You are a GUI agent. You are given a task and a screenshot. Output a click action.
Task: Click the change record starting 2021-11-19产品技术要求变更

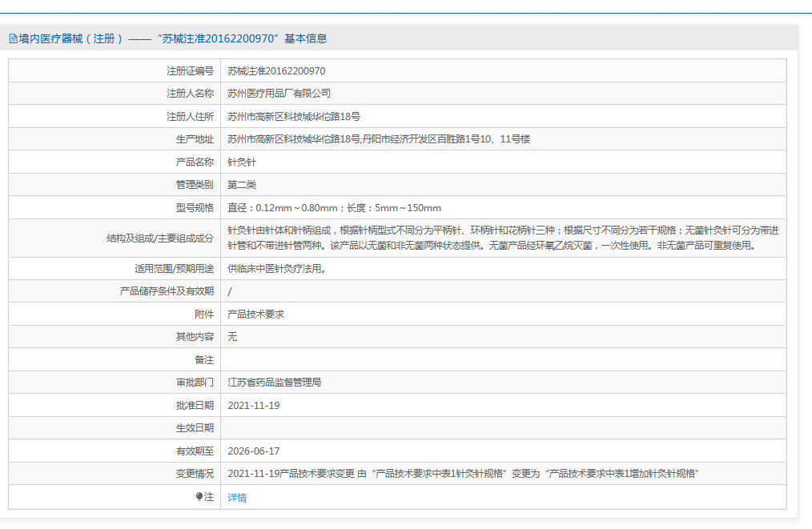point(464,474)
